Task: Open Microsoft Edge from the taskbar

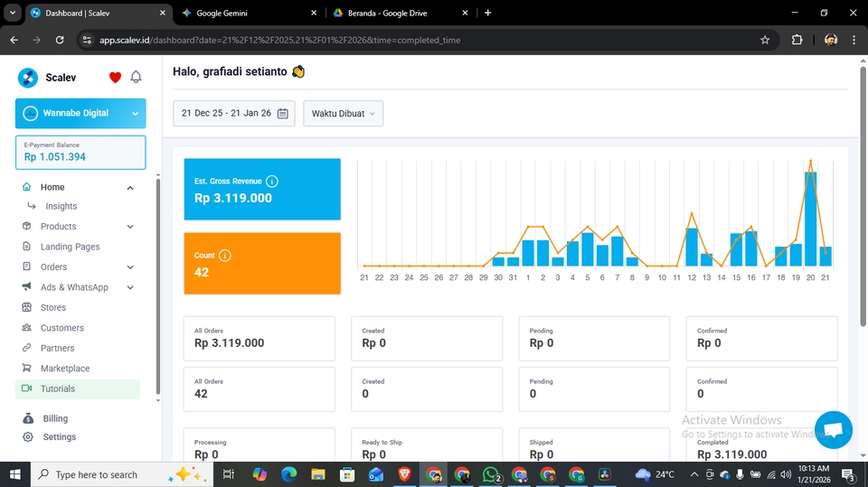Action: (x=289, y=474)
